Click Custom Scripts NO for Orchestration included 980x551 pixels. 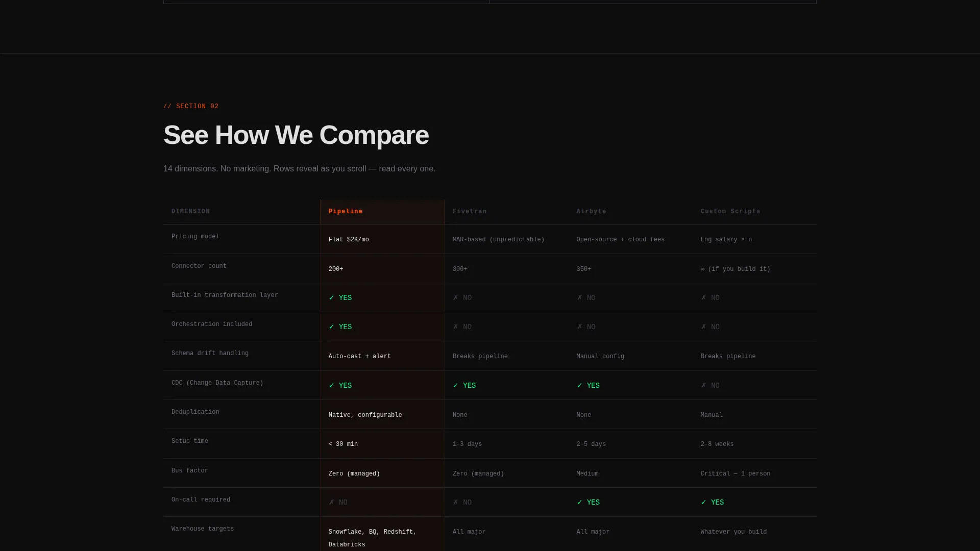(710, 327)
